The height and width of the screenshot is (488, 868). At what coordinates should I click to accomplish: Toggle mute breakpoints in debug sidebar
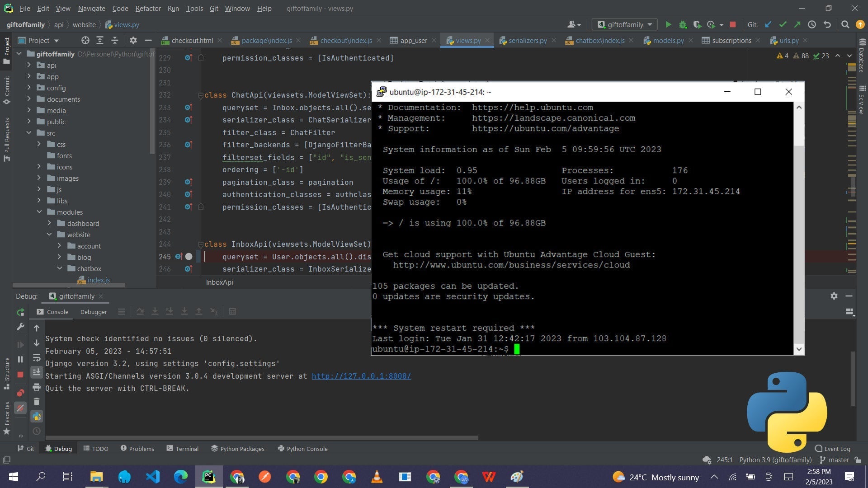coord(20,408)
